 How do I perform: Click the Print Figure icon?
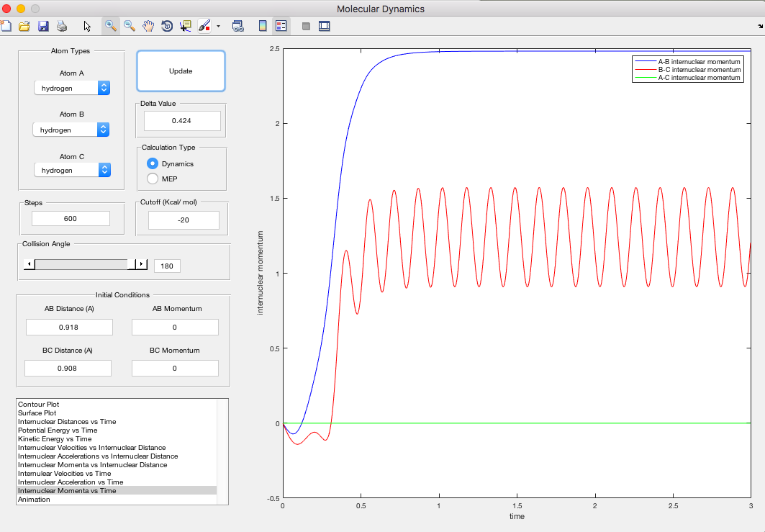(x=62, y=26)
